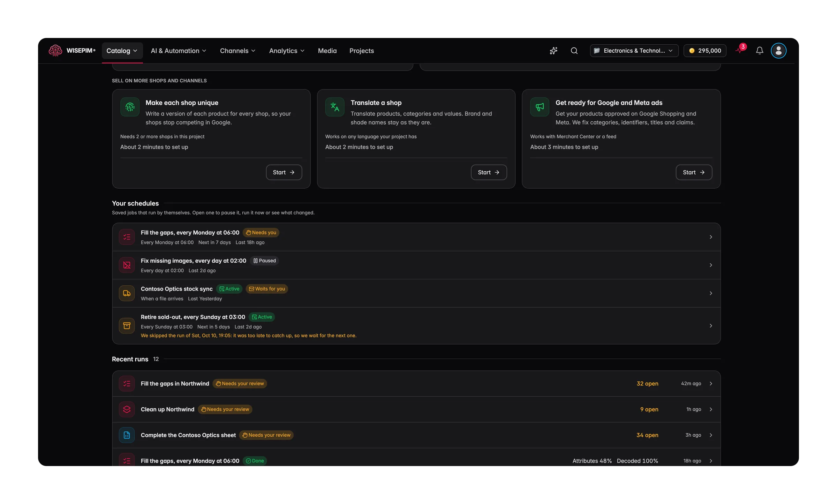Click the checklist icon of Fill the gaps in Northwind

pos(127,383)
